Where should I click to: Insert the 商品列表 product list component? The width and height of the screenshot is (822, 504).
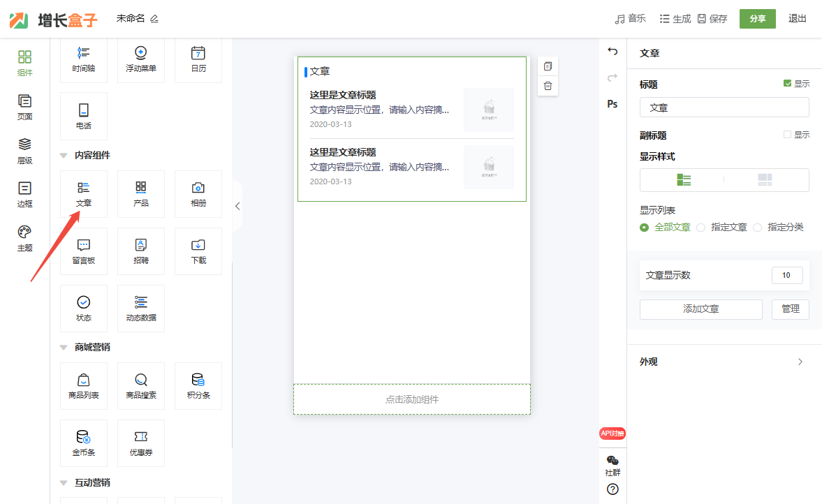(84, 385)
